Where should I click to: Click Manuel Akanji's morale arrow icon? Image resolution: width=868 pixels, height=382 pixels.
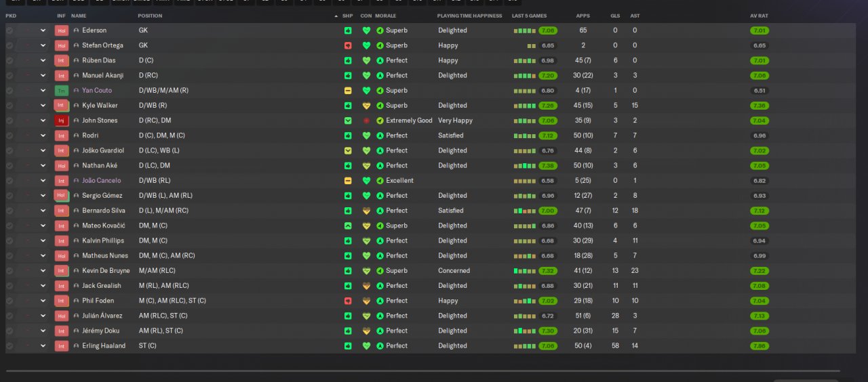380,76
